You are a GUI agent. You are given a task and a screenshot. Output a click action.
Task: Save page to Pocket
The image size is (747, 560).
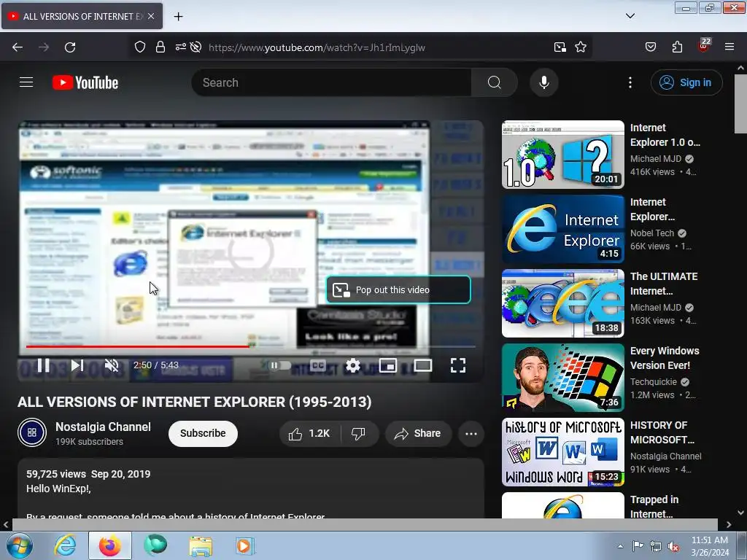[650, 47]
